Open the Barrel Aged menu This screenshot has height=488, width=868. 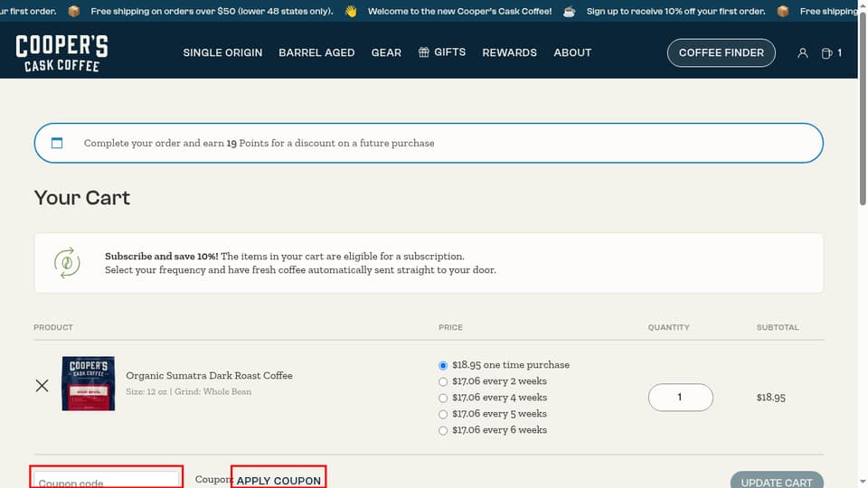click(x=316, y=52)
